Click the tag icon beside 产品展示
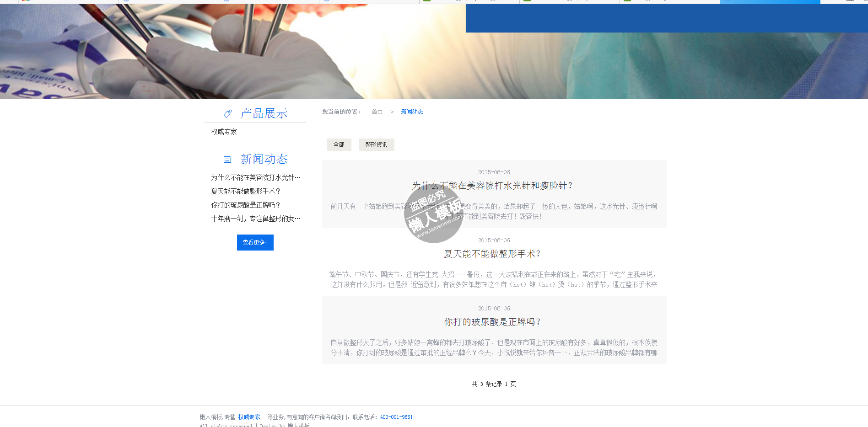The image size is (868, 427). pos(227,113)
